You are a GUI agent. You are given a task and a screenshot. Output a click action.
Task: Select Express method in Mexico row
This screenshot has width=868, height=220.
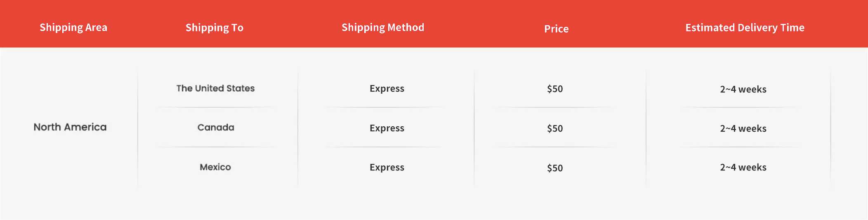(387, 168)
